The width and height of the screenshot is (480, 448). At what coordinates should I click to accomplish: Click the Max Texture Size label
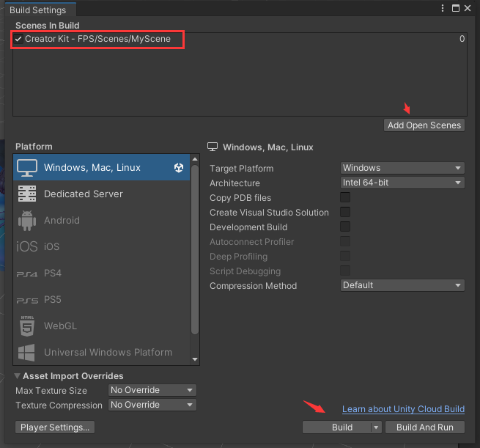tap(51, 391)
